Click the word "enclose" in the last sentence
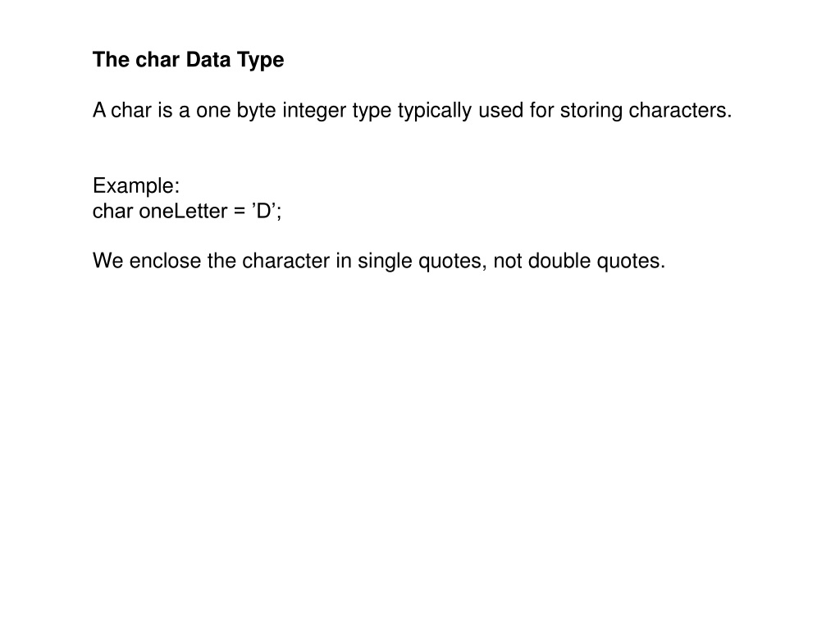Image resolution: width=840 pixels, height=630 pixels. pyautogui.click(x=165, y=261)
